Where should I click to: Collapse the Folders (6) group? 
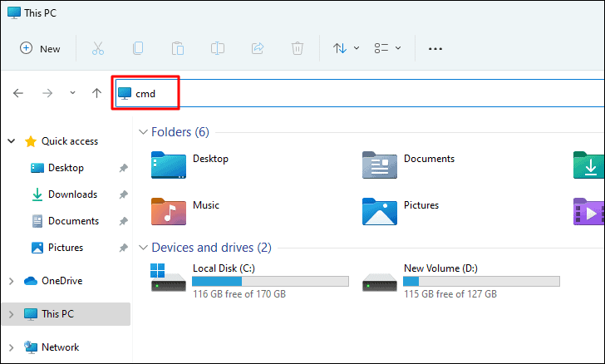143,132
